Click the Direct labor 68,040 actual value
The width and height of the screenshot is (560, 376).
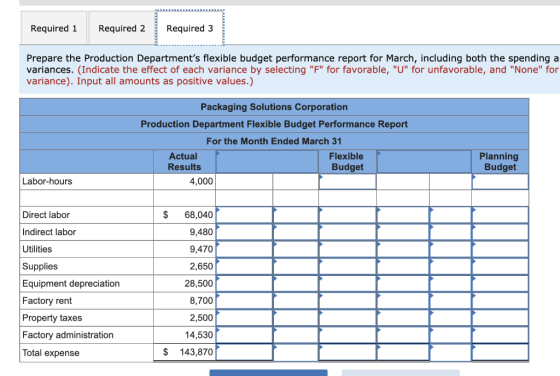point(199,215)
